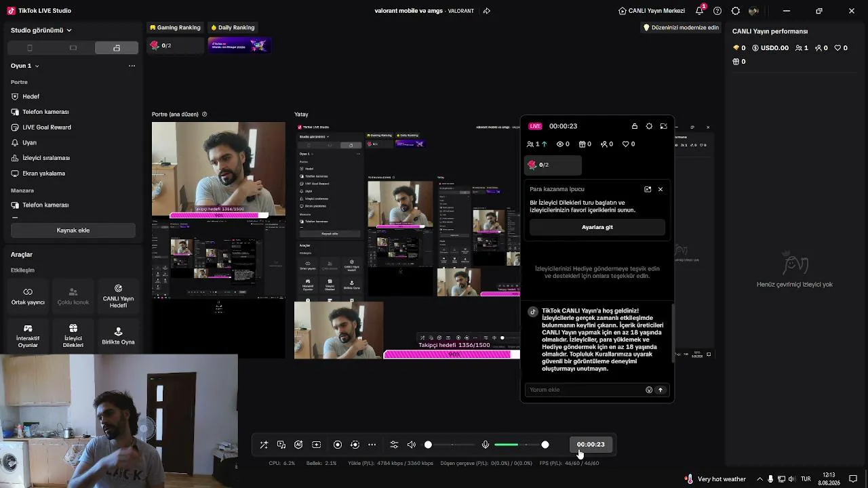868x488 pixels.
Task: Adjust the microphone volume slider
Action: [521, 445]
